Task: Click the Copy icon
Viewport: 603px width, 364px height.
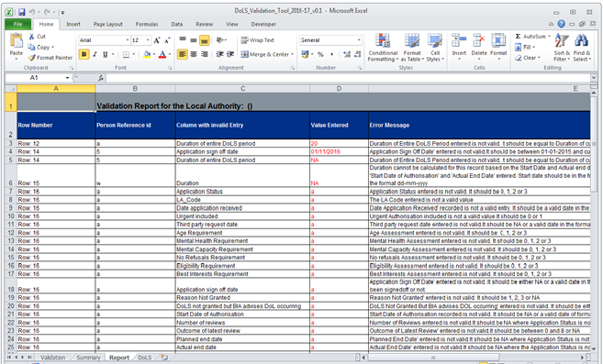Action: coord(31,47)
